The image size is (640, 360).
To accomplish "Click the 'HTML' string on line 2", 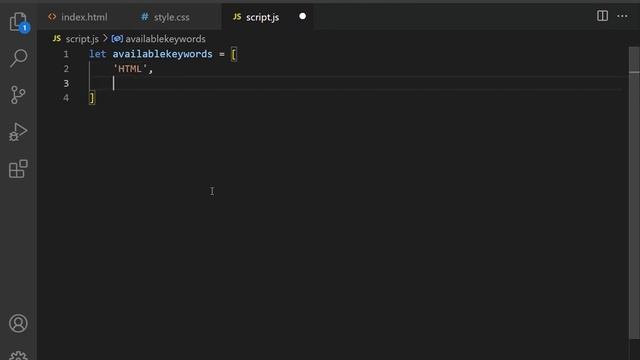I will tap(130, 69).
